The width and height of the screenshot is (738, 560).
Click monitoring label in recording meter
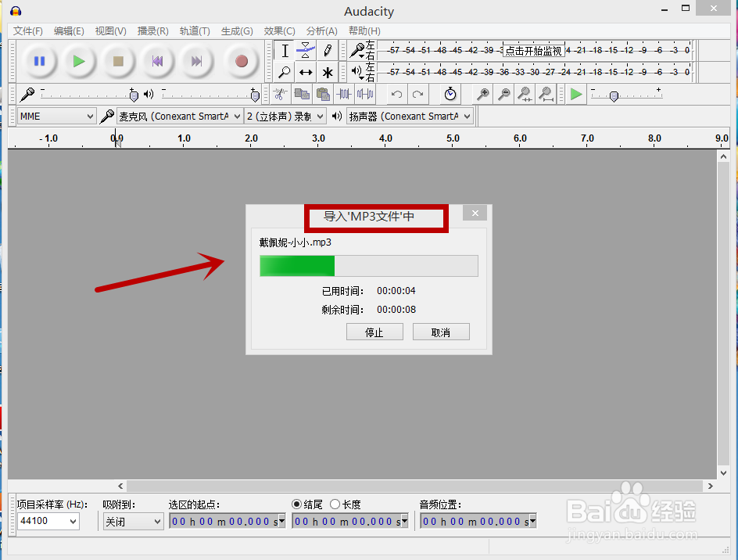tap(534, 50)
